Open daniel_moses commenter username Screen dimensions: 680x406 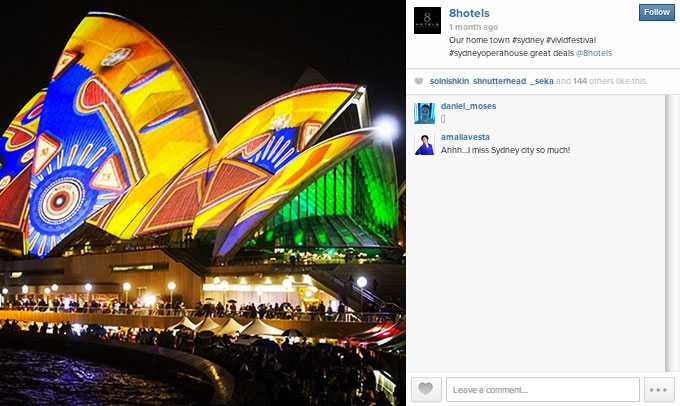(x=468, y=106)
